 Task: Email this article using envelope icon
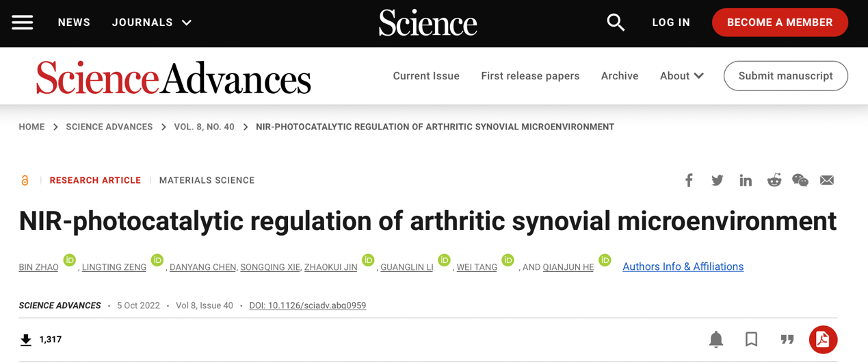click(827, 180)
